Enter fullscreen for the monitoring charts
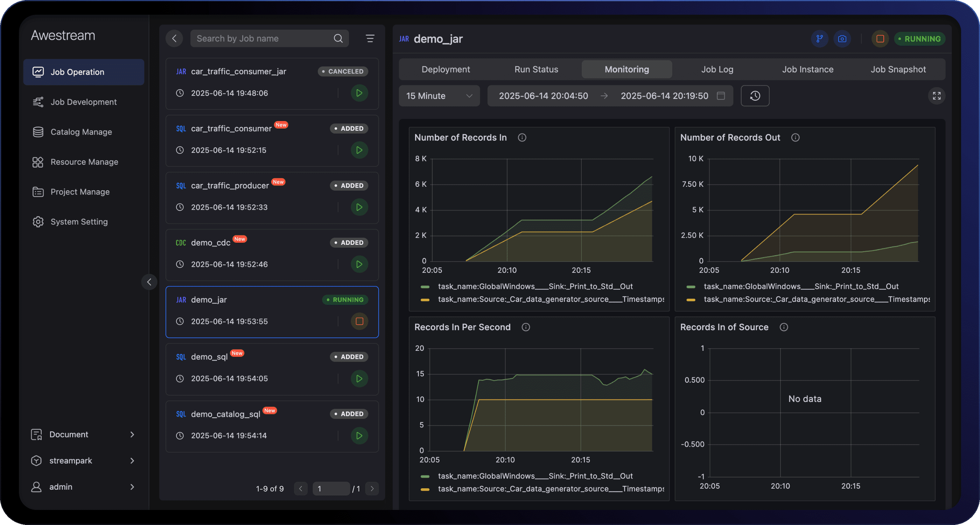This screenshot has width=980, height=525. (x=936, y=96)
